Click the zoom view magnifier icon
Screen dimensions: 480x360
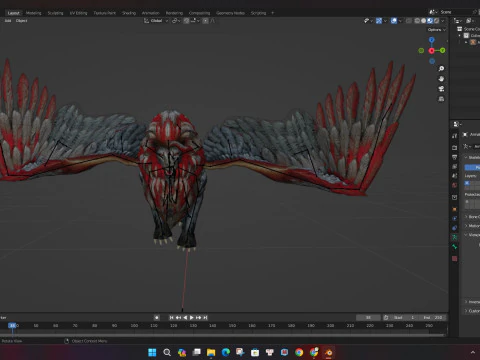[x=441, y=69]
